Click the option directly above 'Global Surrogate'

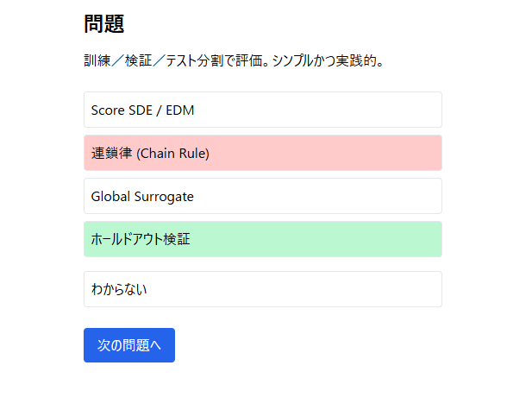pos(262,153)
